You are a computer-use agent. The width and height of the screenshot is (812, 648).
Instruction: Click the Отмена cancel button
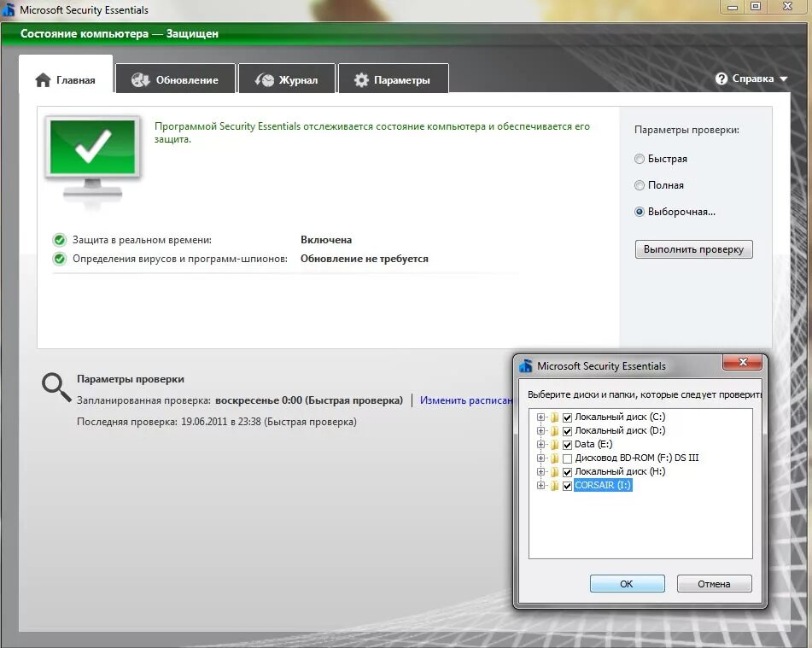click(x=714, y=584)
